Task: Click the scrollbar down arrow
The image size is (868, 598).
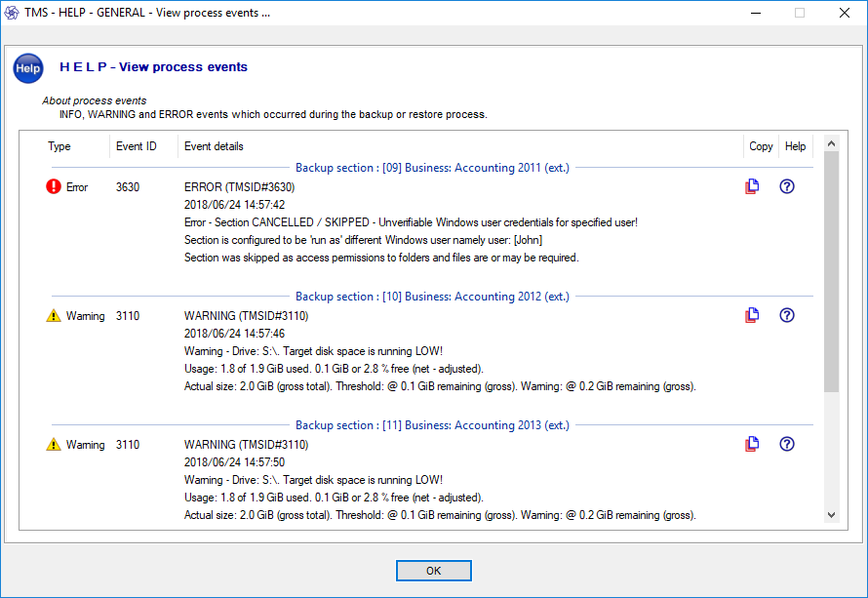Action: [x=831, y=515]
